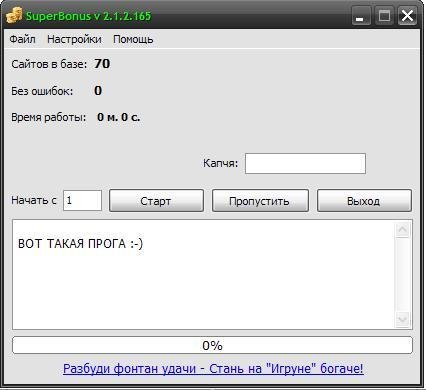Click the 0% progress bar

click(212, 345)
